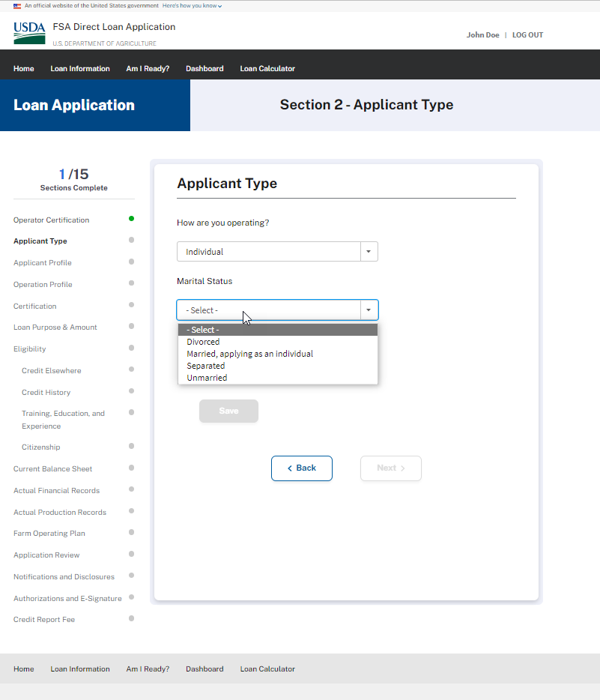Choose "Married, applying as an individual" option
The height and width of the screenshot is (700, 600).
pos(249,354)
